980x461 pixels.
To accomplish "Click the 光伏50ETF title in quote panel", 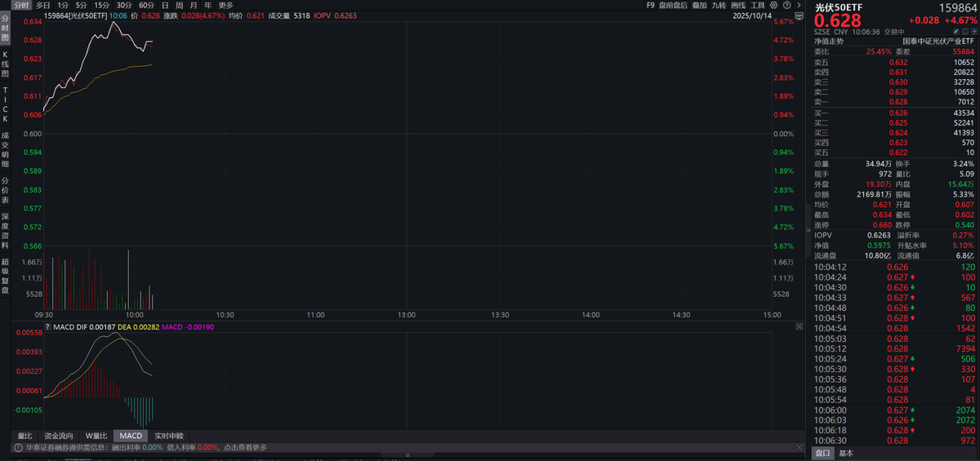I will click(x=838, y=7).
